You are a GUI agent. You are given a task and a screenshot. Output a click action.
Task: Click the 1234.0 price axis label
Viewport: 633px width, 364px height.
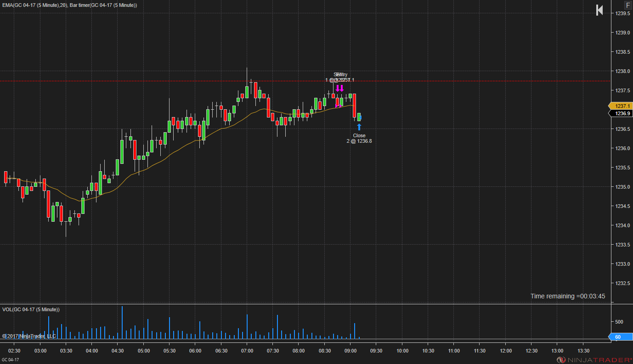point(622,225)
